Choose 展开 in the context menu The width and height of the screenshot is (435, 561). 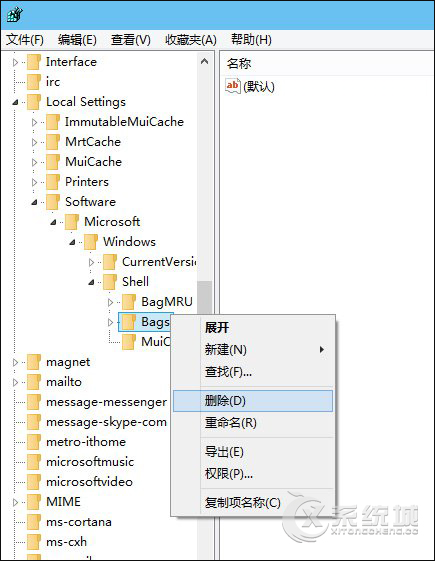tap(253, 327)
